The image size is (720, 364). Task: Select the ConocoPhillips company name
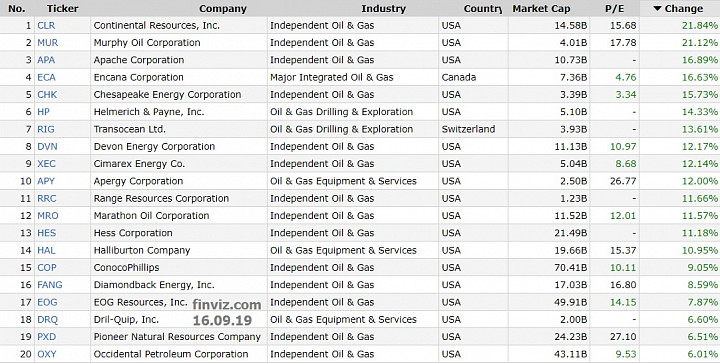click(126, 268)
